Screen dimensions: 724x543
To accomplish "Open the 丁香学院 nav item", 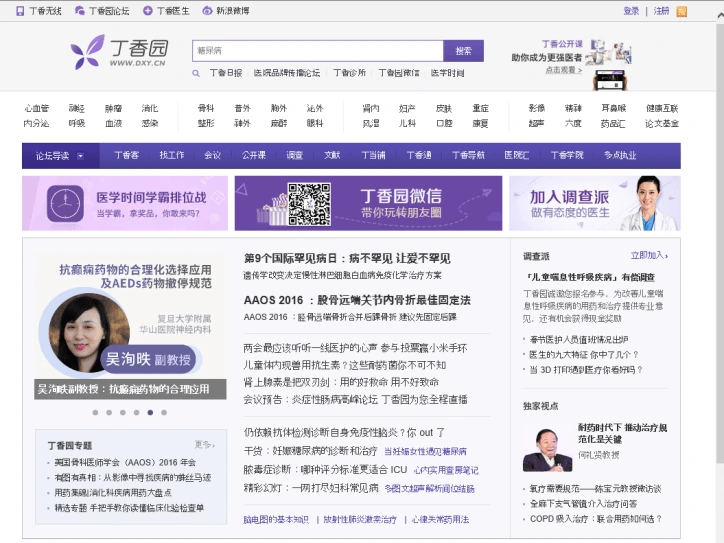I will pos(567,155).
